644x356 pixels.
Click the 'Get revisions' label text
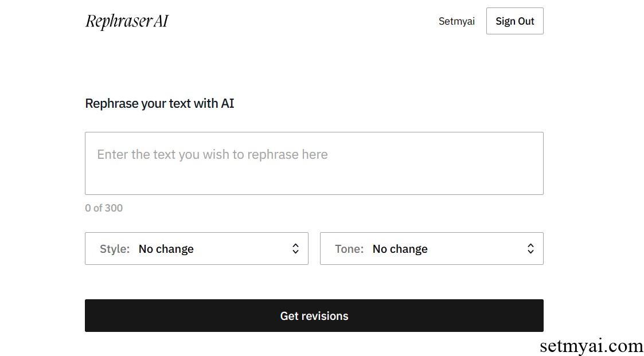click(x=314, y=316)
